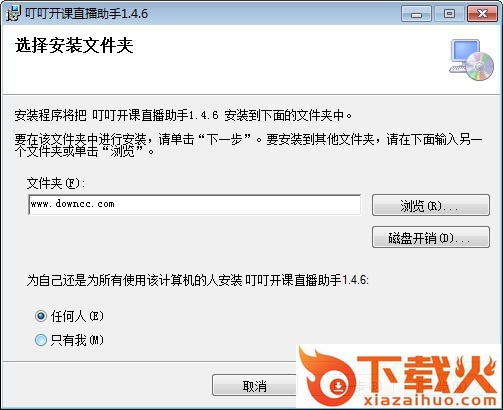Screen dimensions: 503x410
Task: Click the computer and CD setup icon
Action: 472,60
